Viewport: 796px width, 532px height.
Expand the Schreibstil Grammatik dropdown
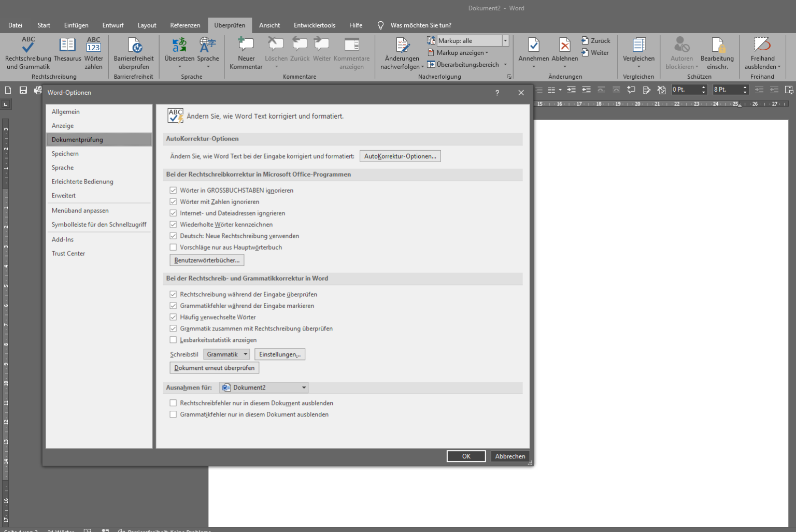(x=226, y=354)
